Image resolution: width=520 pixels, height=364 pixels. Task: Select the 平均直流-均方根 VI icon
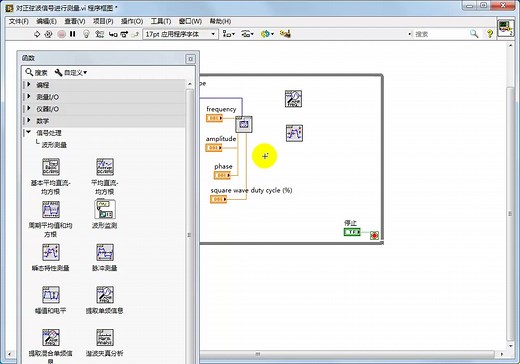click(105, 167)
